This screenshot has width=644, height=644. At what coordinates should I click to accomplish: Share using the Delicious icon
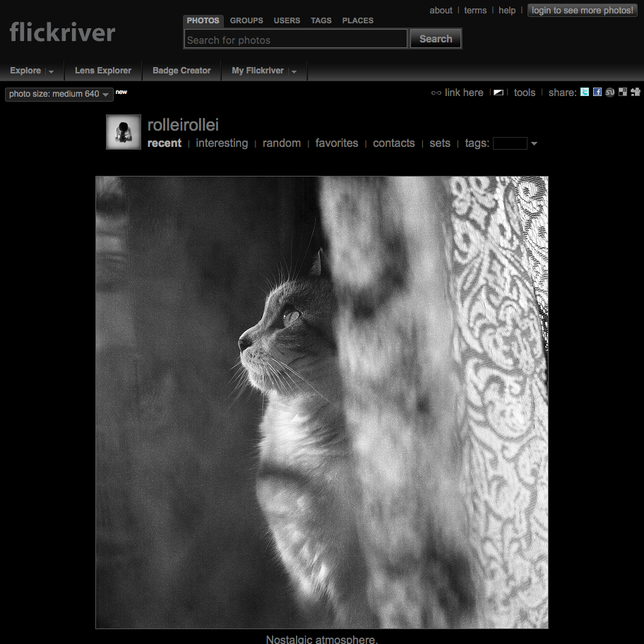click(622, 92)
